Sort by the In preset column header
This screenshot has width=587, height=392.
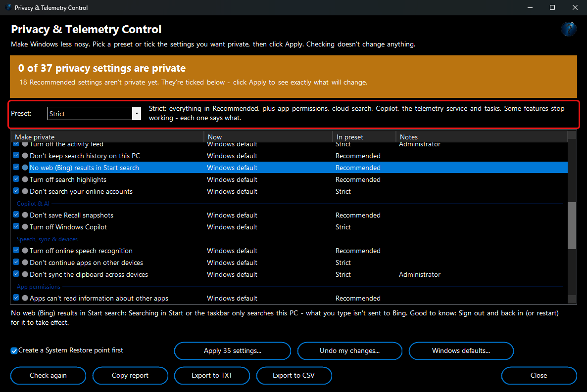click(364, 137)
